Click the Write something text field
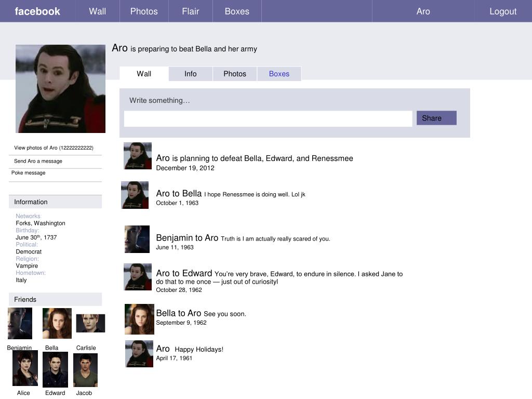The image size is (532, 399). pos(268,119)
